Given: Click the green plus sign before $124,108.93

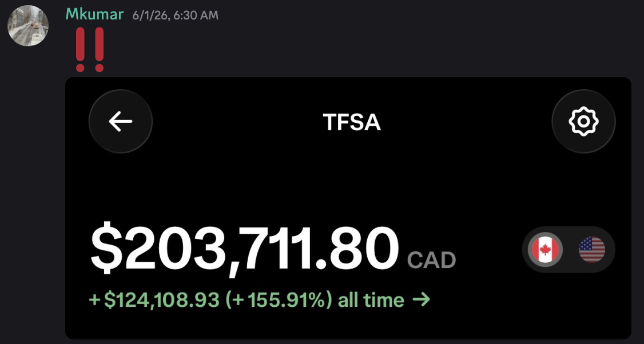Looking at the screenshot, I should (94, 301).
